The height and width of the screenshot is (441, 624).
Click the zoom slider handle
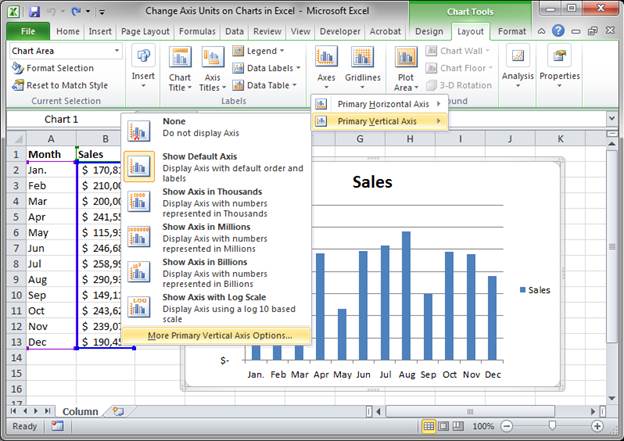click(x=552, y=426)
